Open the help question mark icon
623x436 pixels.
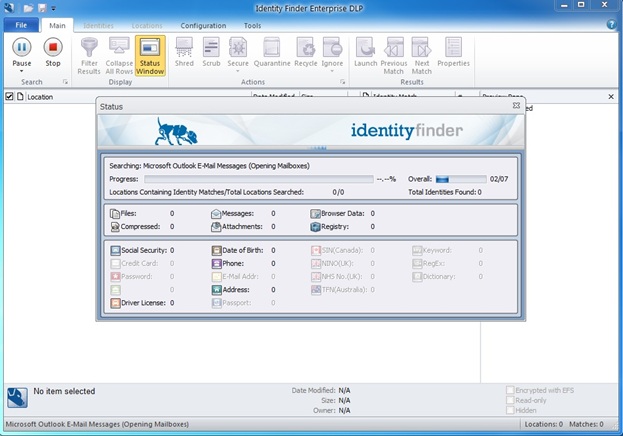612,25
